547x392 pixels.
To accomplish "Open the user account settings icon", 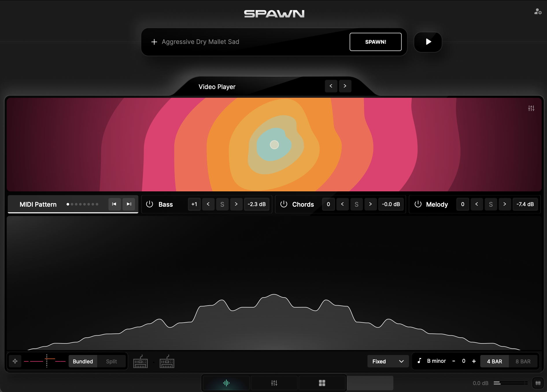I will [x=537, y=12].
